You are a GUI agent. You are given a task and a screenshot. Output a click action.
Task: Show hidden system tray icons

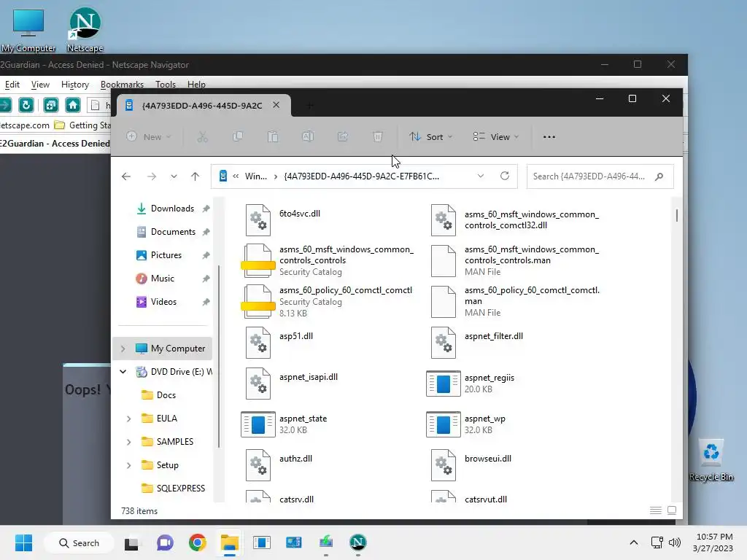click(x=634, y=542)
